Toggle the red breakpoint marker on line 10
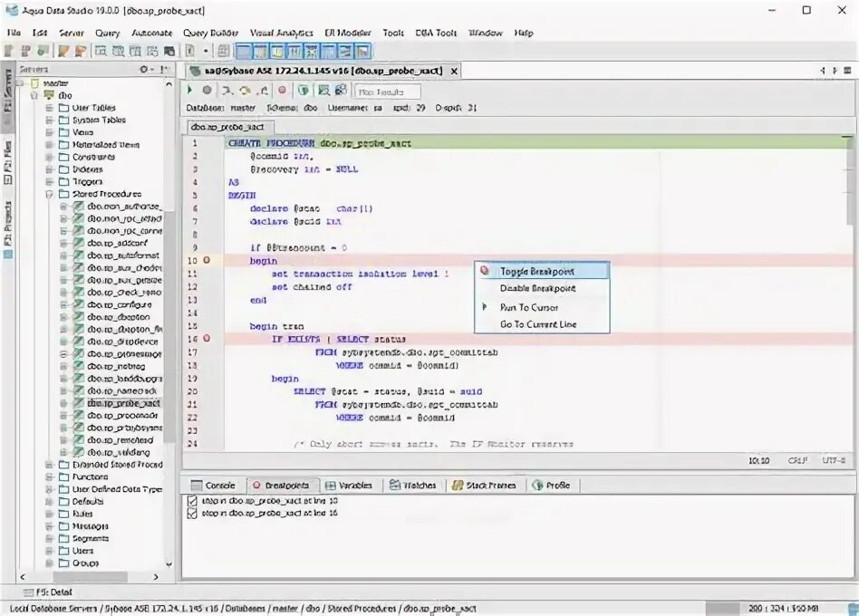This screenshot has width=859, height=616. [207, 260]
